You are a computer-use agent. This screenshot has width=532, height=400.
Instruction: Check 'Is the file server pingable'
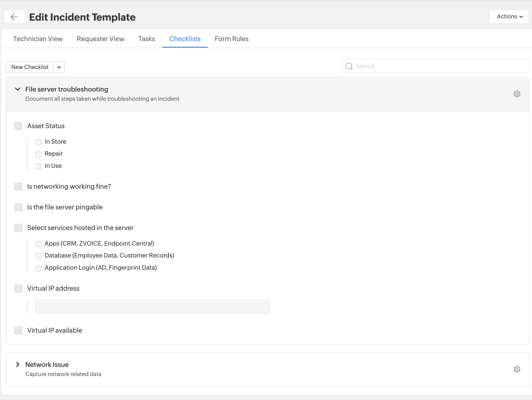tap(18, 207)
